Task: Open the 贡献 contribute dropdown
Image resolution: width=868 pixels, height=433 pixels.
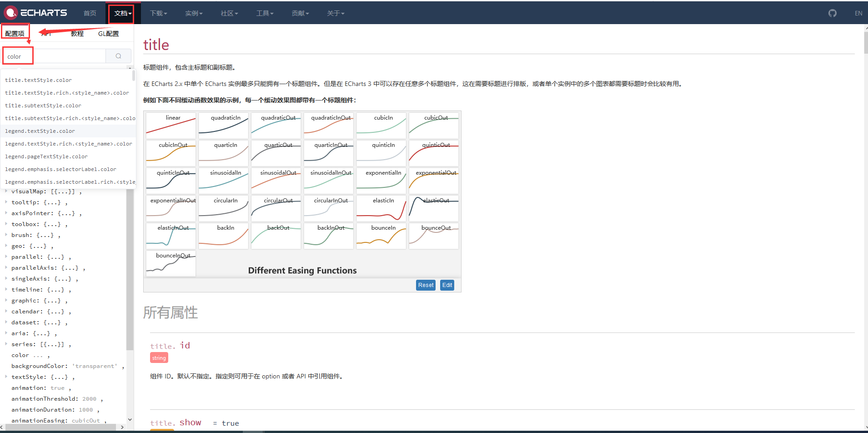Action: [x=300, y=13]
